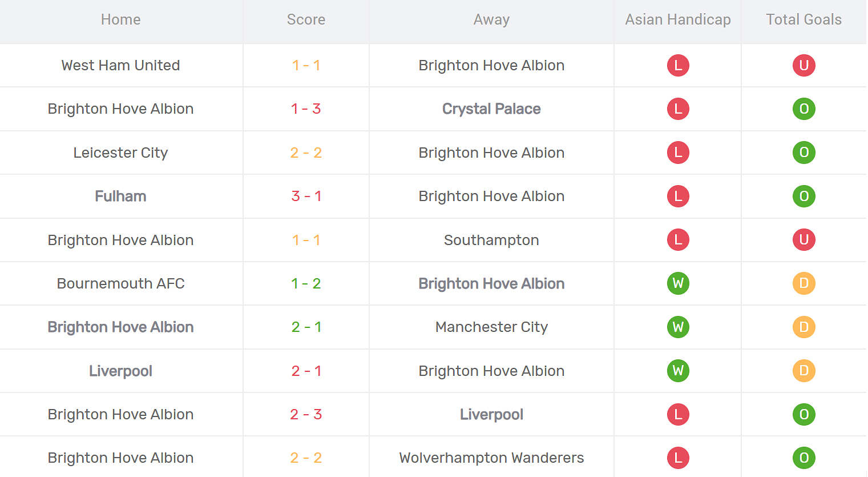Click yellow D badge in Bournemouth AFC row
The image size is (868, 477).
tap(804, 283)
